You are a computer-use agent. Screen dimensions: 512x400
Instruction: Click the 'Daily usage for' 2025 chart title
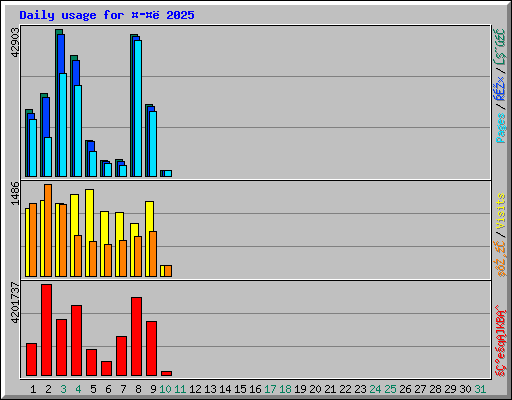click(x=107, y=15)
